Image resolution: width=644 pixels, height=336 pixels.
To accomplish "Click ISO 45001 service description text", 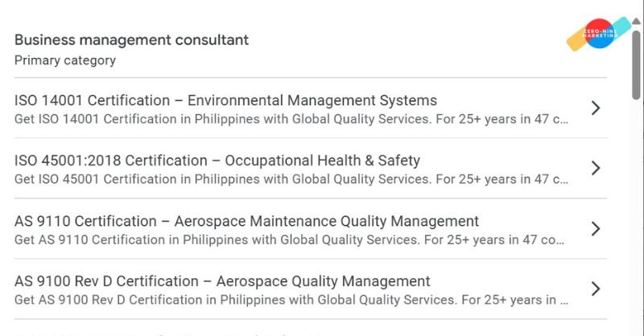I will tap(291, 180).
